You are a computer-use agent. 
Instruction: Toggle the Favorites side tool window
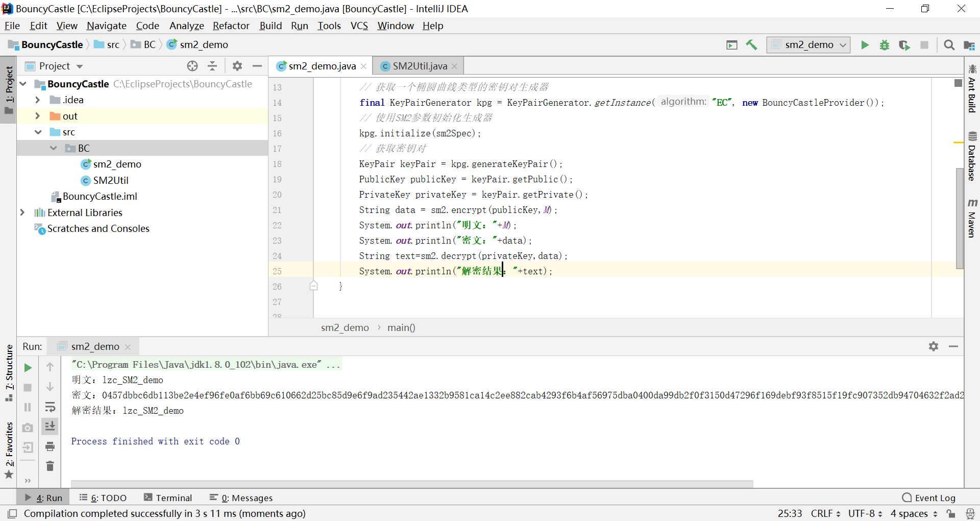point(9,449)
